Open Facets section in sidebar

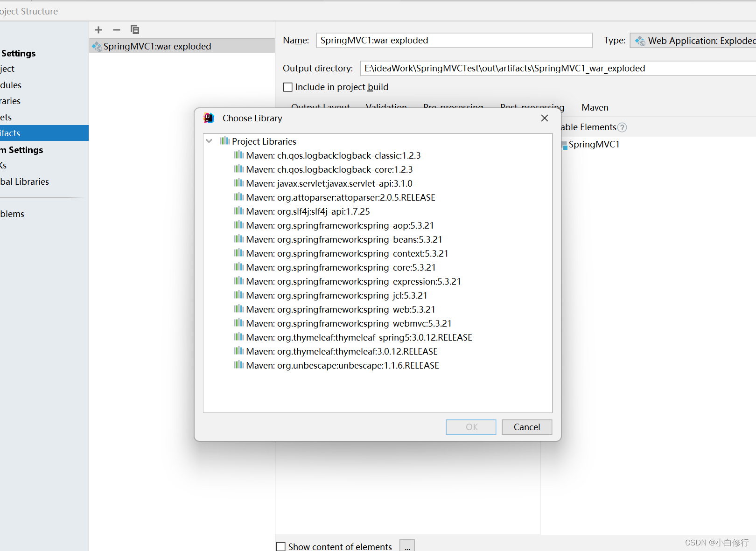6,117
